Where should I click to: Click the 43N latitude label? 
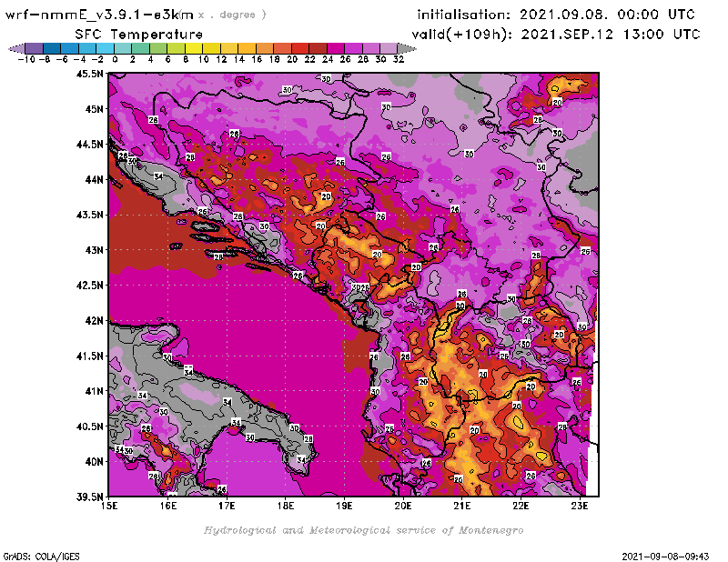tap(94, 250)
